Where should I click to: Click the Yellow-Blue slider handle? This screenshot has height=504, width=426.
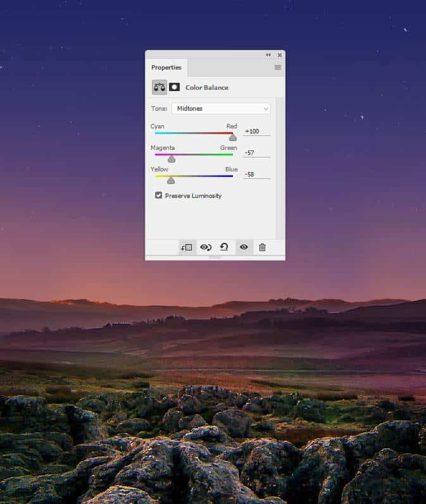click(x=171, y=181)
